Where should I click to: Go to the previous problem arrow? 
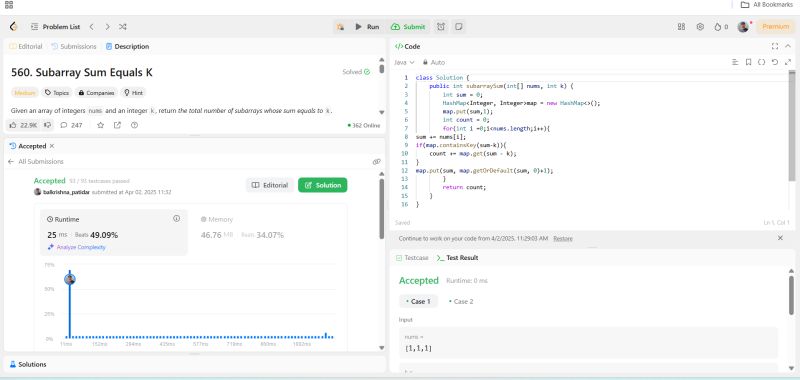(91, 27)
